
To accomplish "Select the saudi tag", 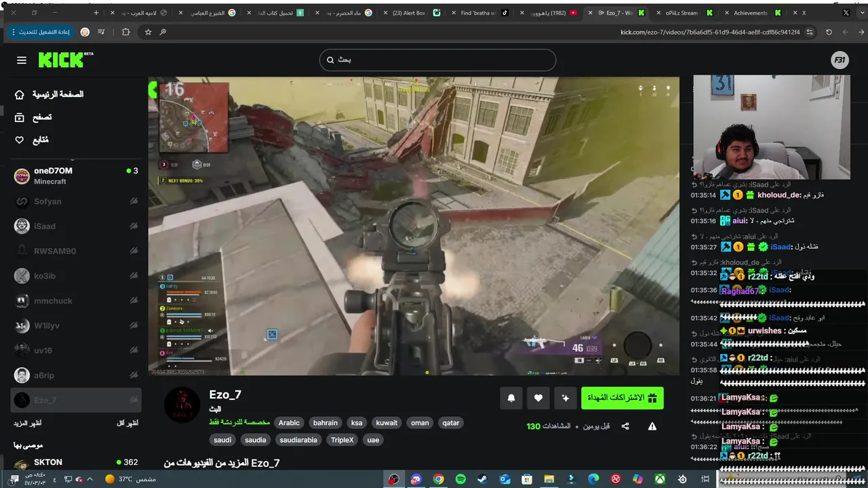I will pyautogui.click(x=222, y=440).
